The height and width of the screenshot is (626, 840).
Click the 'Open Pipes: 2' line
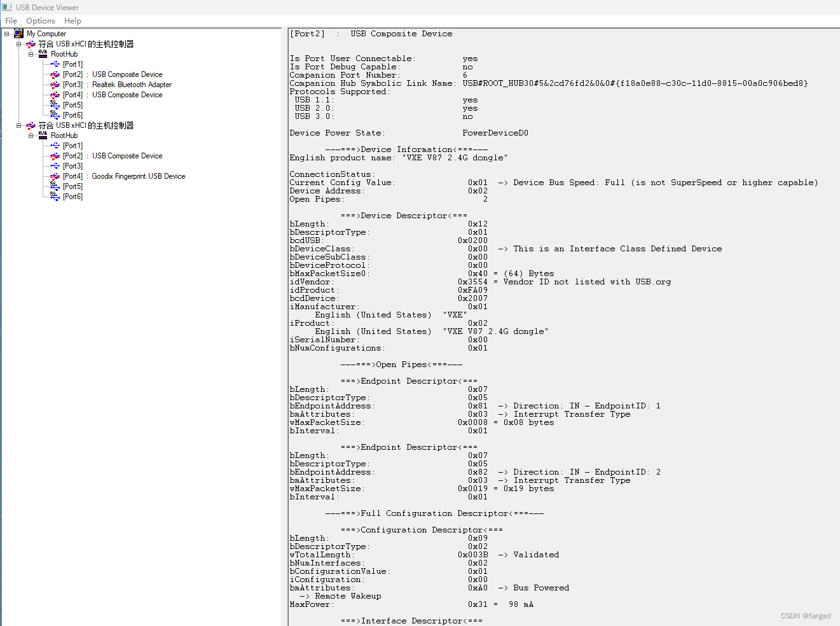coord(389,199)
